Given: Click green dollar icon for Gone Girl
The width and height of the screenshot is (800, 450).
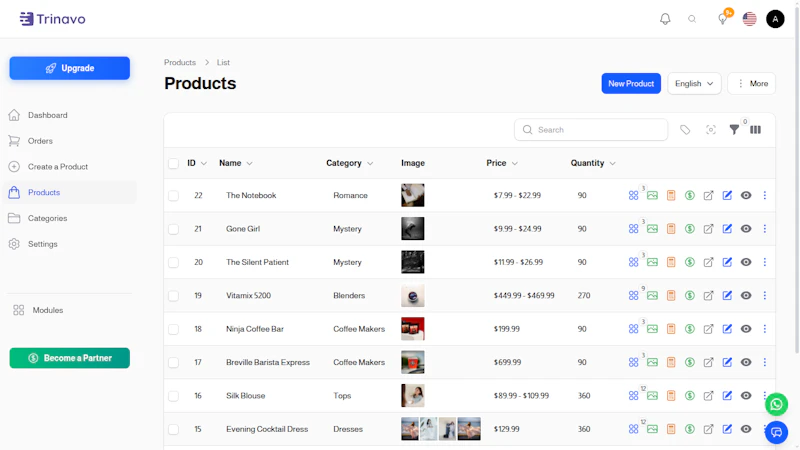Looking at the screenshot, I should [x=690, y=229].
